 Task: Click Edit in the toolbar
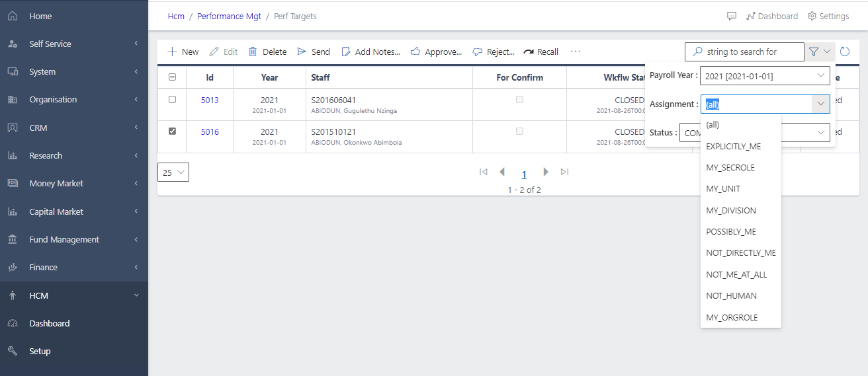[x=223, y=52]
